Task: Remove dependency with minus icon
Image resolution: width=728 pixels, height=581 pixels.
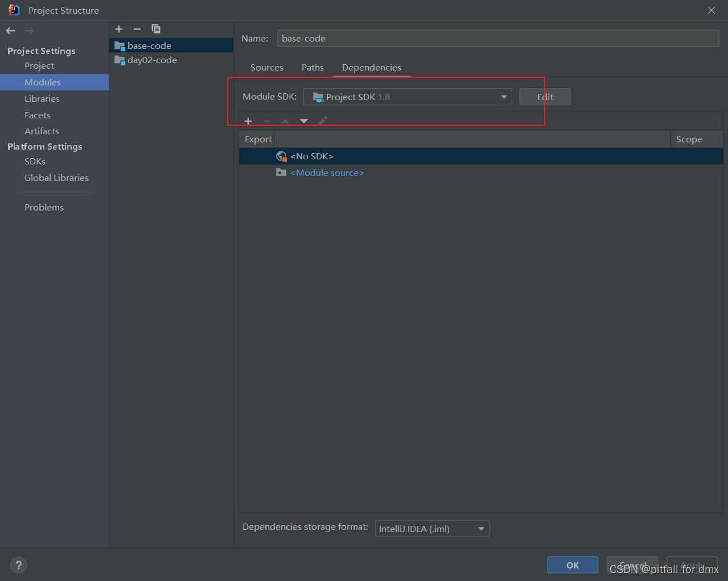Action: 267,121
